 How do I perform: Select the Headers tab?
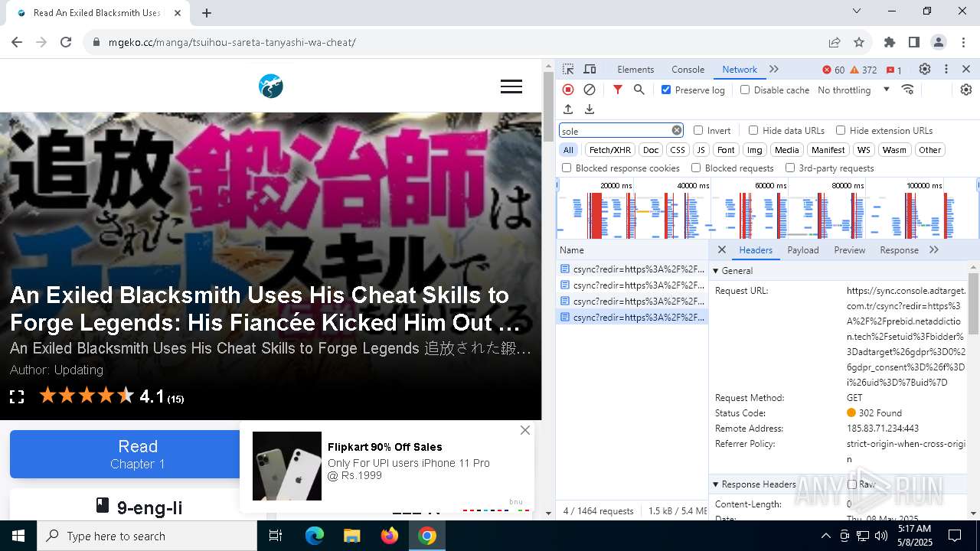click(756, 249)
